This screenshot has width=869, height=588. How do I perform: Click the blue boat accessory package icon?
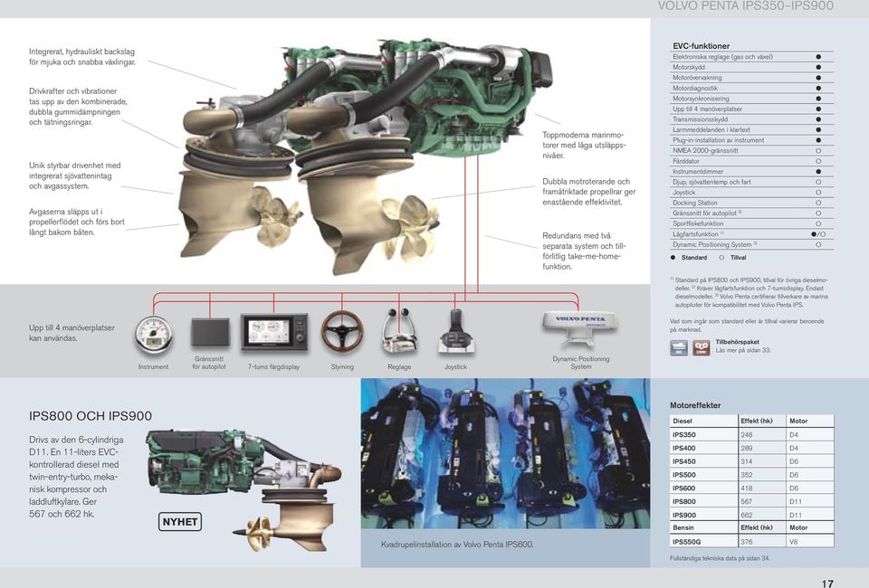click(x=679, y=347)
